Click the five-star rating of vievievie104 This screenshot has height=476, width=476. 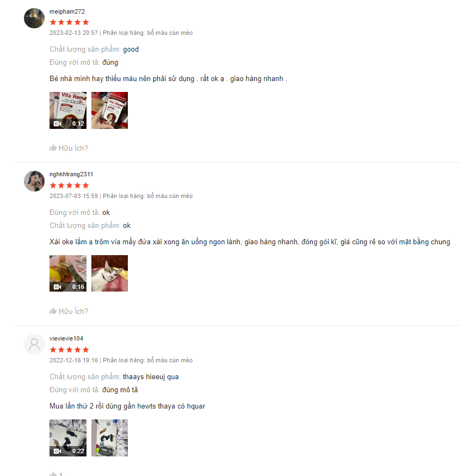pyautogui.click(x=69, y=350)
